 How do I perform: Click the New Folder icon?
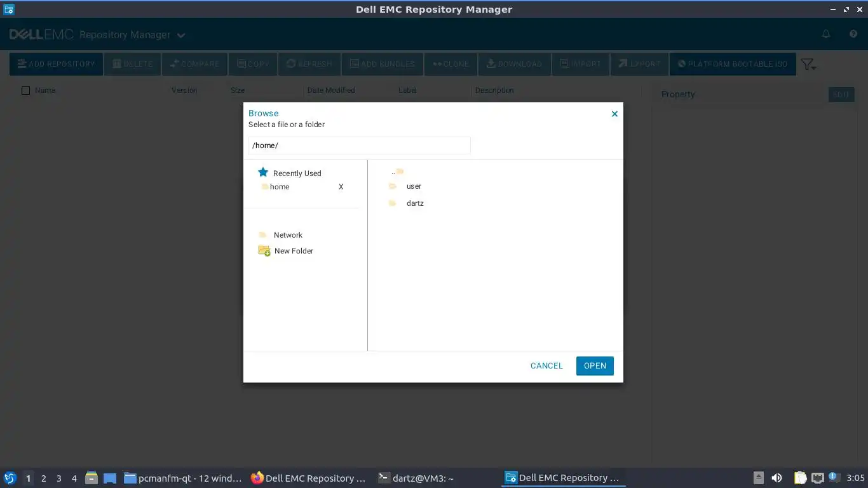(x=264, y=250)
